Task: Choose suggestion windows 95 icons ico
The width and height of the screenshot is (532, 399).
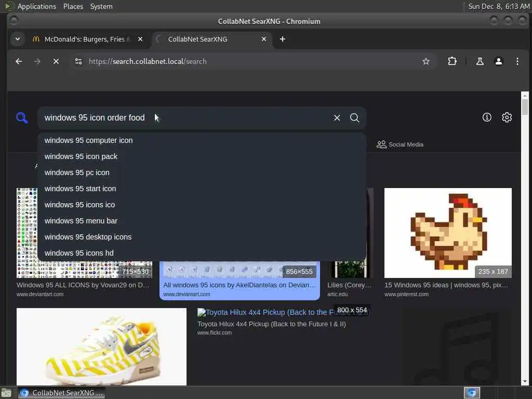Action: point(202,205)
